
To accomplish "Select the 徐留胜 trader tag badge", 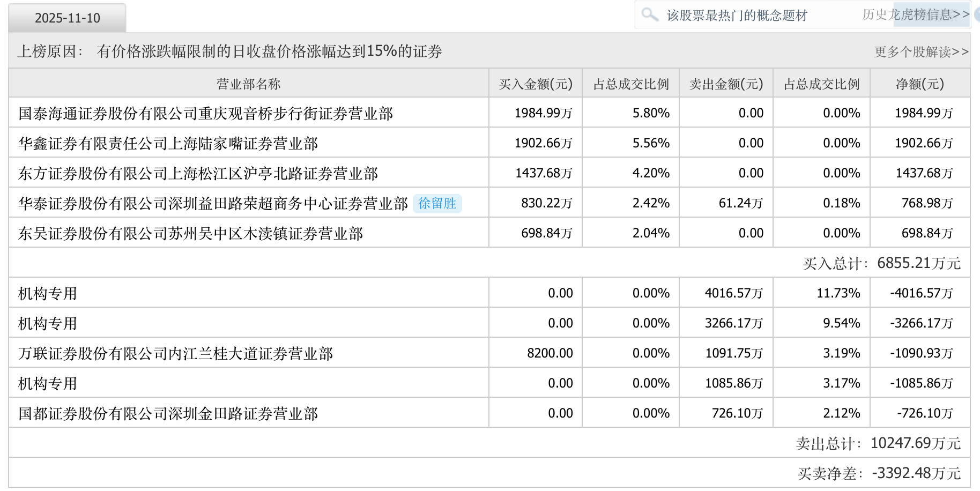I will pyautogui.click(x=438, y=204).
